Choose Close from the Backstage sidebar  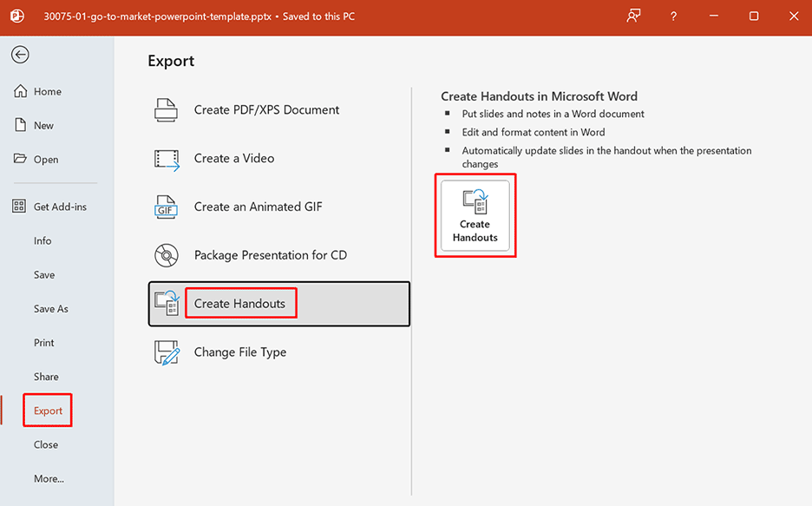(46, 444)
